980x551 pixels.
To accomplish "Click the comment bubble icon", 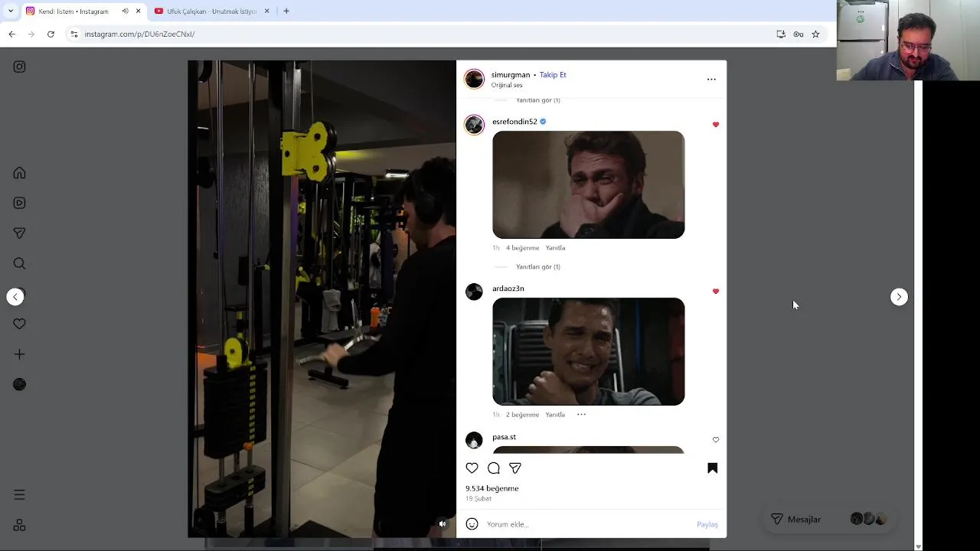I will (x=494, y=468).
